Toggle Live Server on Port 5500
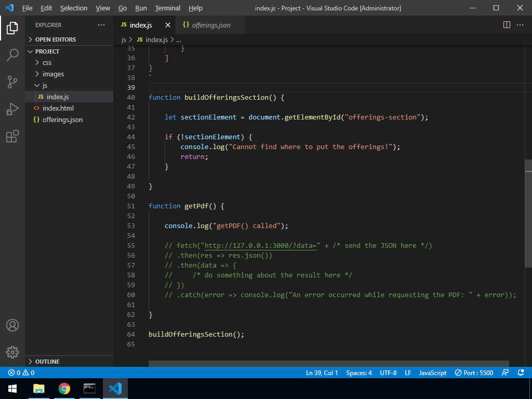This screenshot has height=399, width=532. click(474, 373)
